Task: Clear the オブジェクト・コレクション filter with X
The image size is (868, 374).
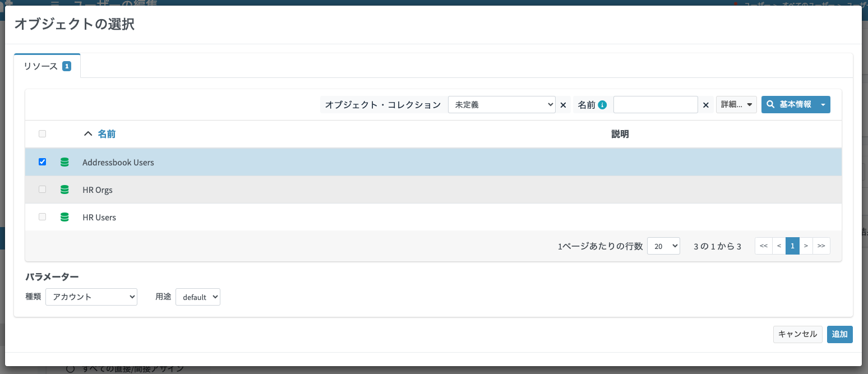Action: [564, 105]
